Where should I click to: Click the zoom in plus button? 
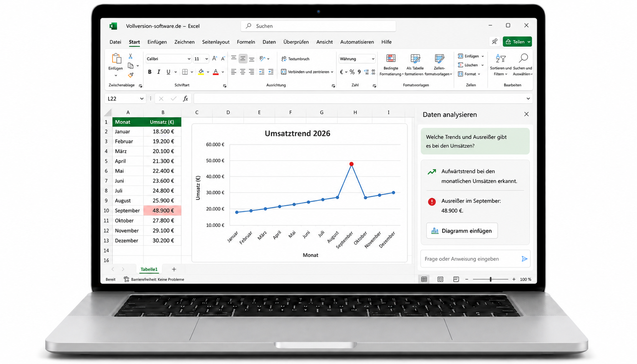(514, 279)
